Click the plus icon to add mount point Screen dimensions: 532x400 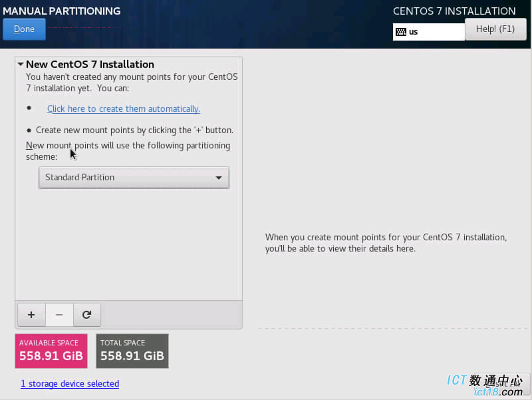(31, 315)
